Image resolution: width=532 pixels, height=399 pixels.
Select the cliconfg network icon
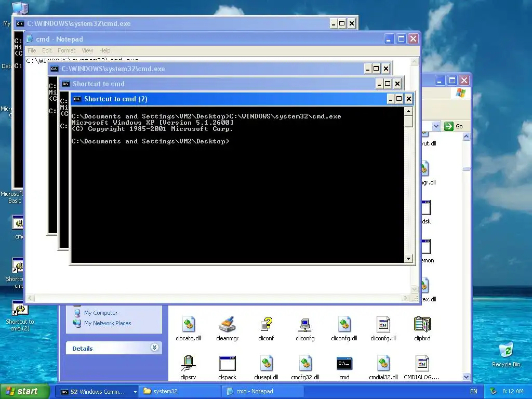click(305, 324)
